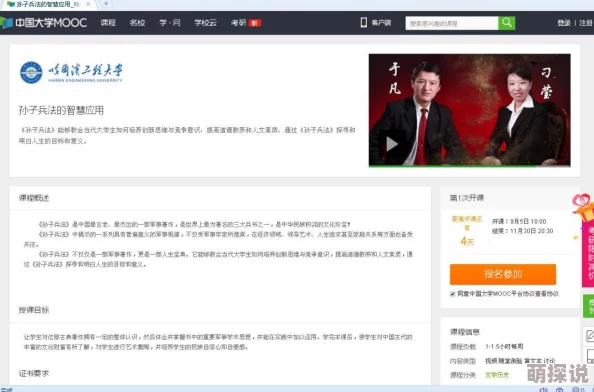594x392 pixels.
Task: Click the 文学历史 category link
Action: [497, 375]
